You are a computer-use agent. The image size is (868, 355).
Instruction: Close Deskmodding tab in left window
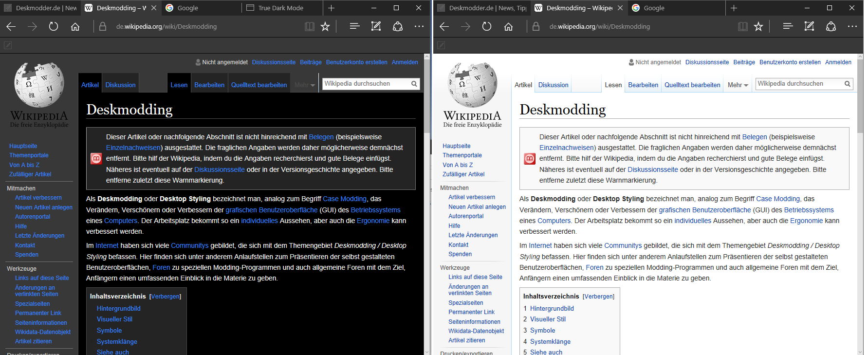point(154,8)
